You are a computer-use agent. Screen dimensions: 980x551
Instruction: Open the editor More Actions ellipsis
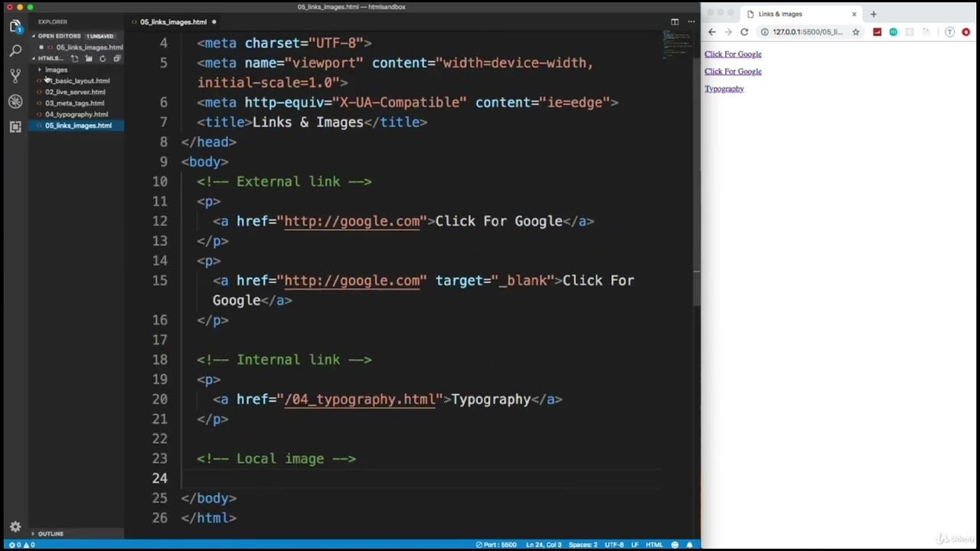pyautogui.click(x=691, y=21)
